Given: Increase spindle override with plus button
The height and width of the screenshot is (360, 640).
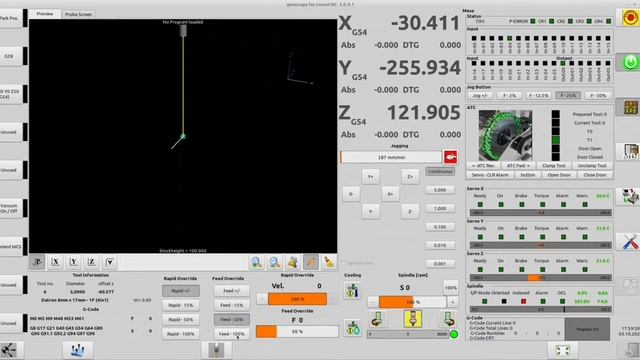Looking at the screenshot, I should (452, 302).
